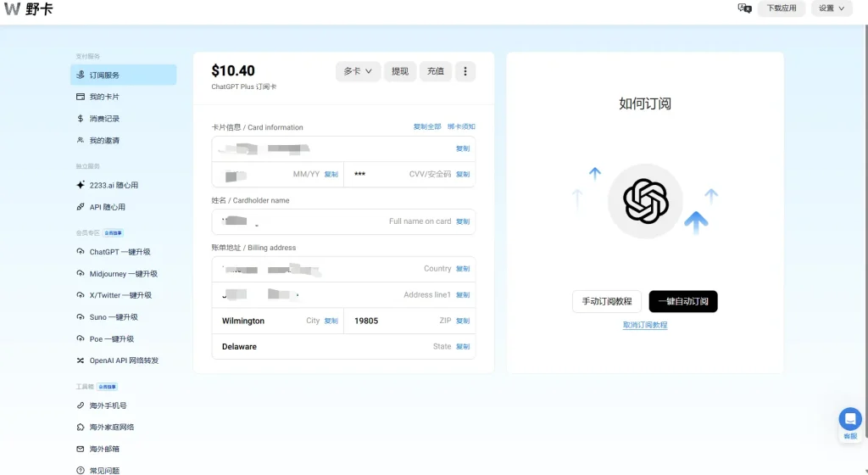Open the customer service chat bubble
The width and height of the screenshot is (868, 475).
(849, 419)
